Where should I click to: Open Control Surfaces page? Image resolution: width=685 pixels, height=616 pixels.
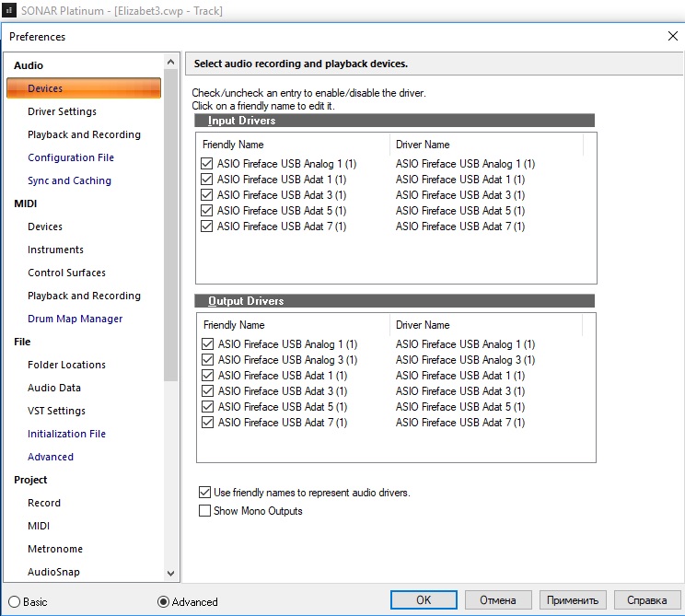[66, 273]
